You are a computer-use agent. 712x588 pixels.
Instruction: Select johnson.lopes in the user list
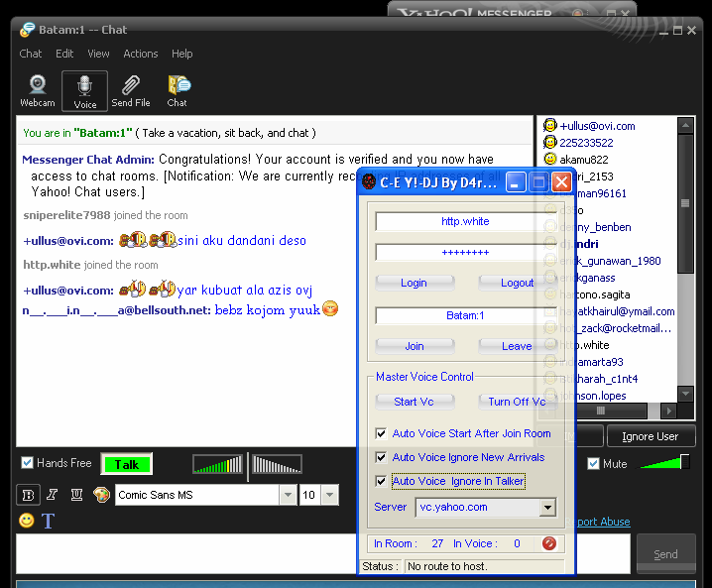pos(593,396)
